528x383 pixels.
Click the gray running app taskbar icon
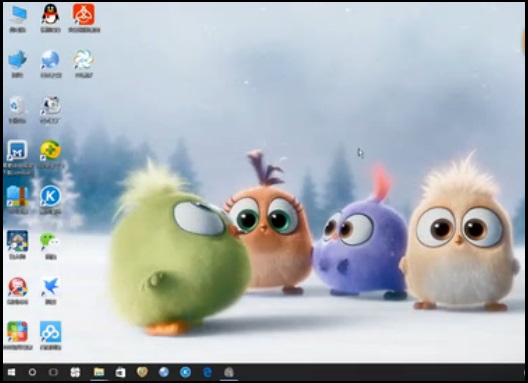coord(229,372)
